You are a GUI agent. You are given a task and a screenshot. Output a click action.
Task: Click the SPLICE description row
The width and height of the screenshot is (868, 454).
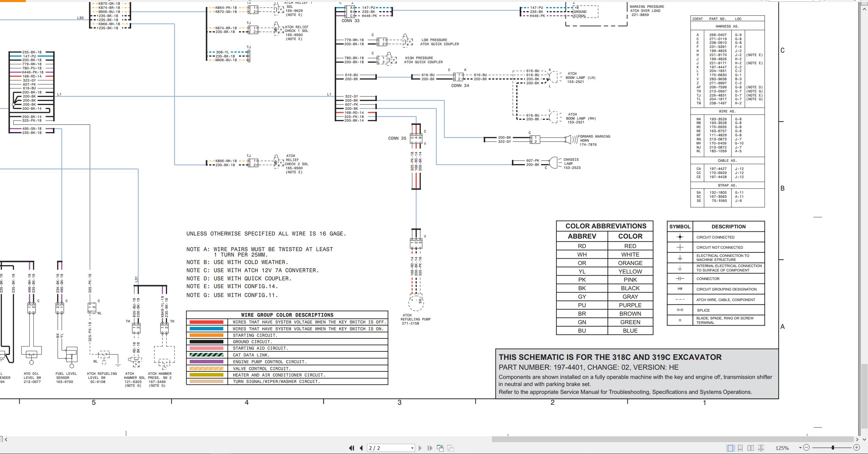click(716, 310)
